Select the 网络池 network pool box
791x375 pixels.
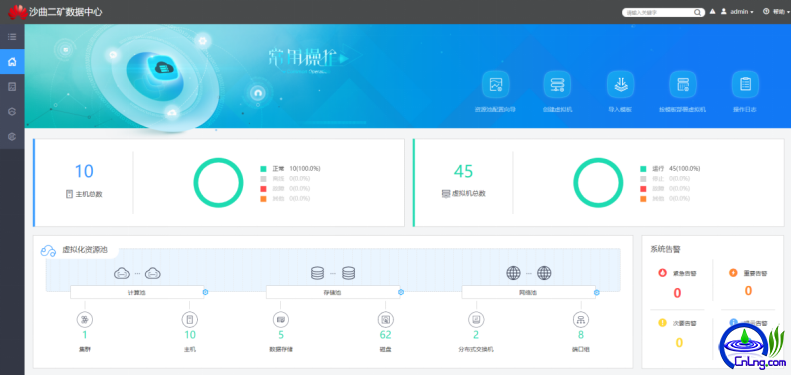point(529,292)
